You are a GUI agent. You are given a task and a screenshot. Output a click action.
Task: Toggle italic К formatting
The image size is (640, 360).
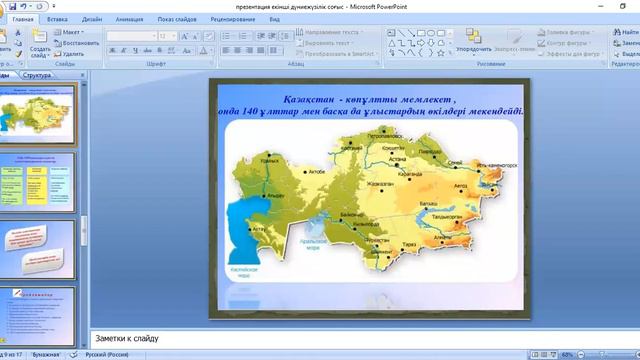(x=124, y=50)
